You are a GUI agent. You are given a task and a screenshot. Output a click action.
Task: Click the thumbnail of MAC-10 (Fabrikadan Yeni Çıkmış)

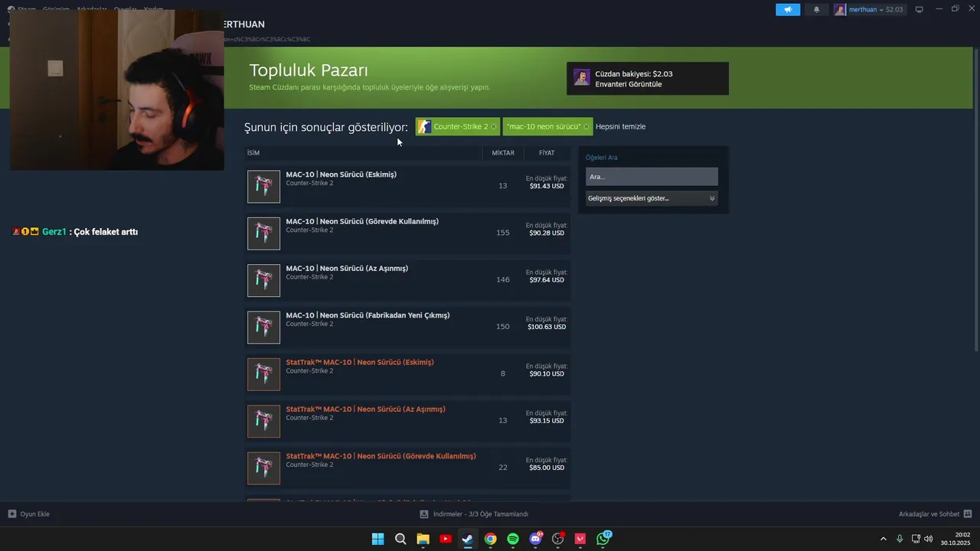pyautogui.click(x=263, y=328)
